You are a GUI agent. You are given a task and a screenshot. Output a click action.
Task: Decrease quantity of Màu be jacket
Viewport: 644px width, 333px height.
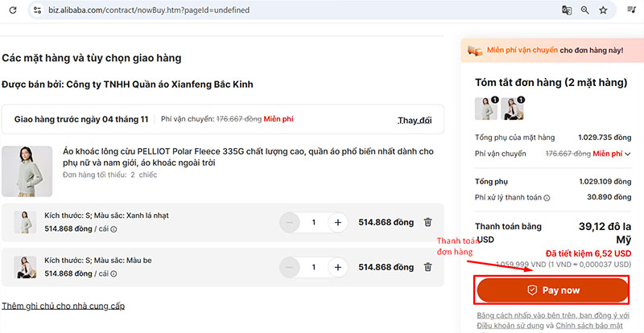[x=290, y=267]
